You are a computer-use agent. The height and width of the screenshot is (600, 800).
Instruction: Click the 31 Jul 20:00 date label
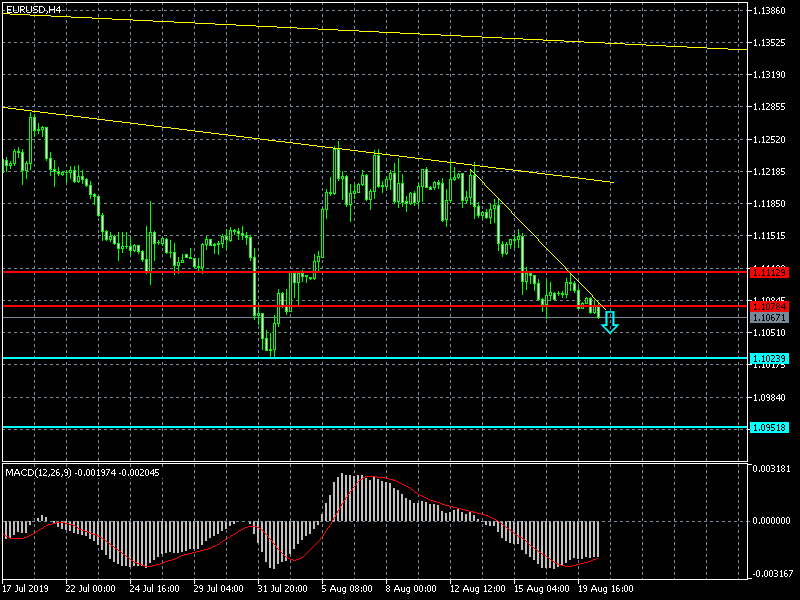[282, 589]
